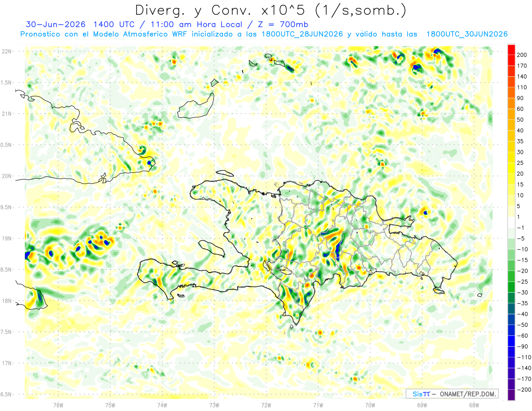Click the latitude label '18N'

(7, 301)
